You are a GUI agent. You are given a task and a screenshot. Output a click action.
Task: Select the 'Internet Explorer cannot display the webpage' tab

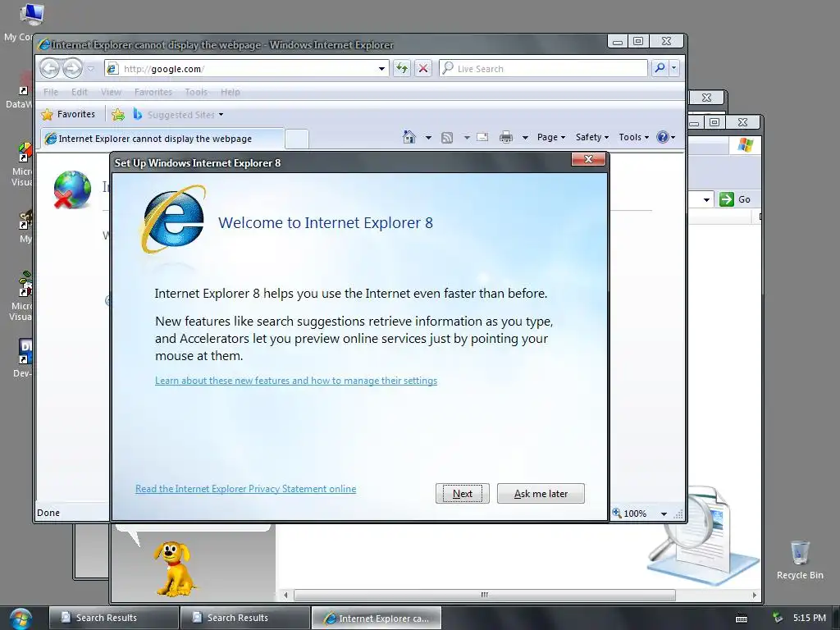[x=162, y=139]
